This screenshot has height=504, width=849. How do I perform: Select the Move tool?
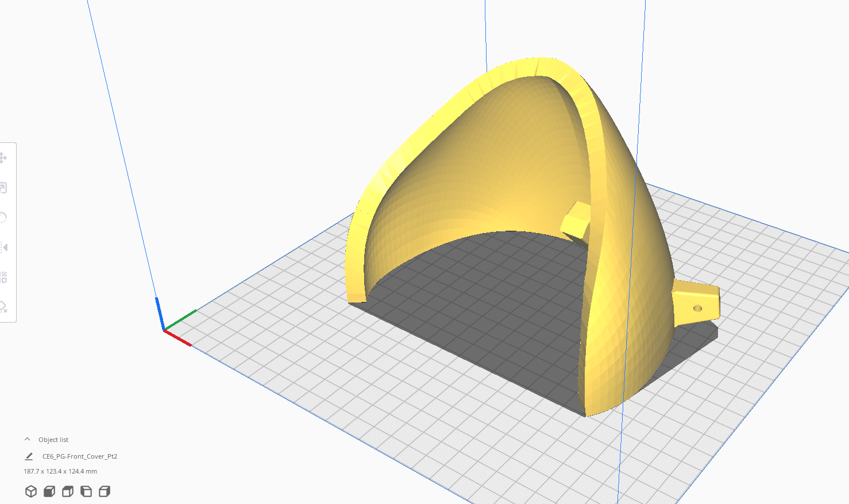3,157
